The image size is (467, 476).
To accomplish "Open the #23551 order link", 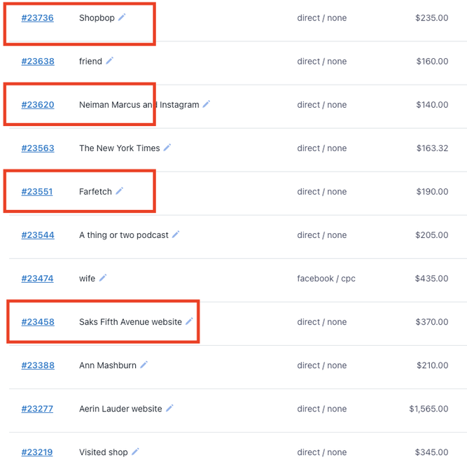I will (37, 192).
